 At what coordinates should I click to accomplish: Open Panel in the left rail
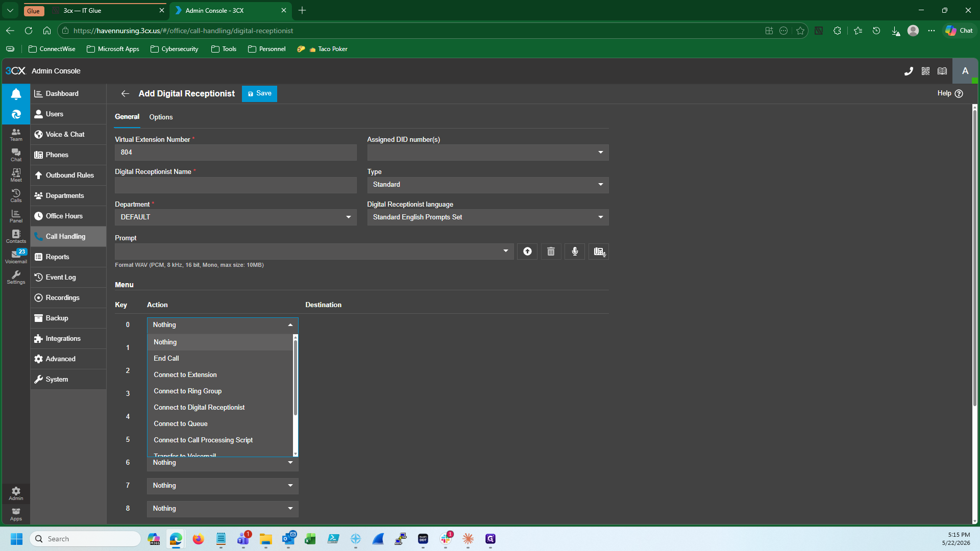coord(16,216)
